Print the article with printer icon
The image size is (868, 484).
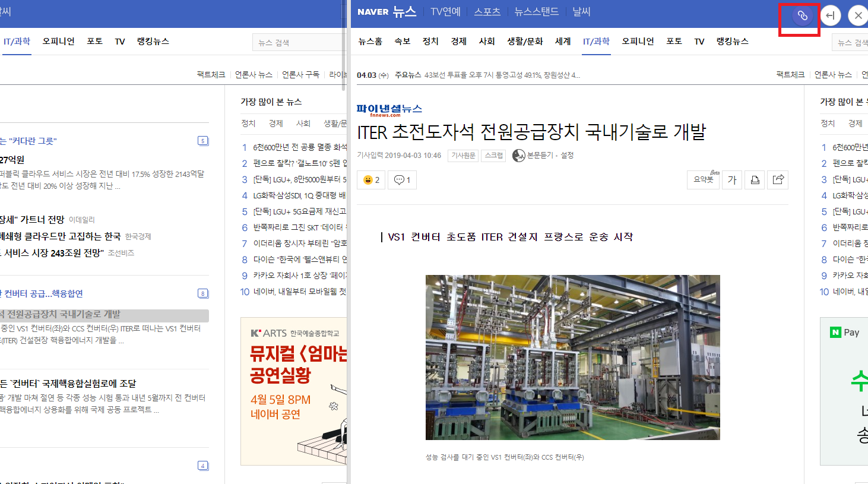click(755, 180)
